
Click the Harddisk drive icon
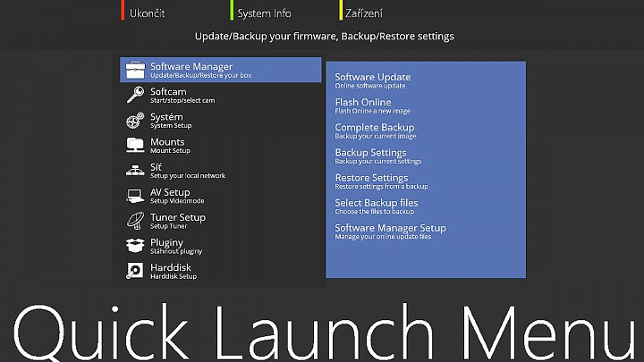[x=135, y=270]
